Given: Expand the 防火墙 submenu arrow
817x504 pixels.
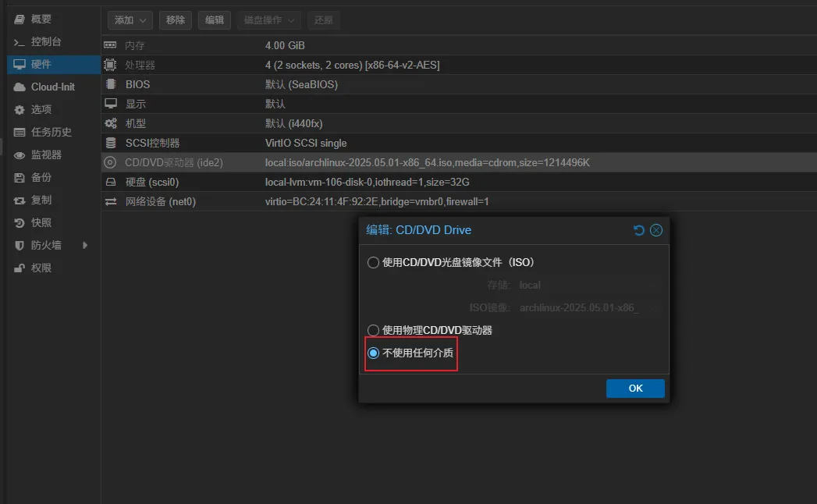Looking at the screenshot, I should [85, 245].
